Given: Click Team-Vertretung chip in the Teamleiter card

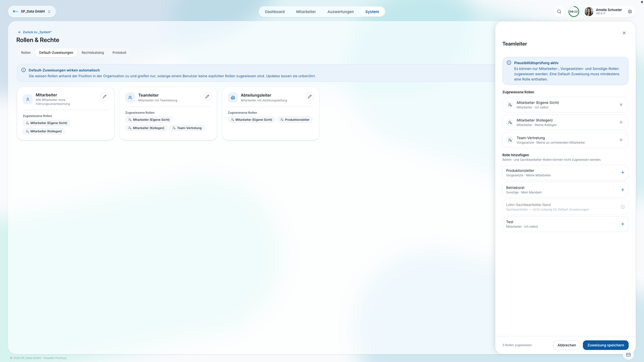Looking at the screenshot, I should click(x=187, y=128).
